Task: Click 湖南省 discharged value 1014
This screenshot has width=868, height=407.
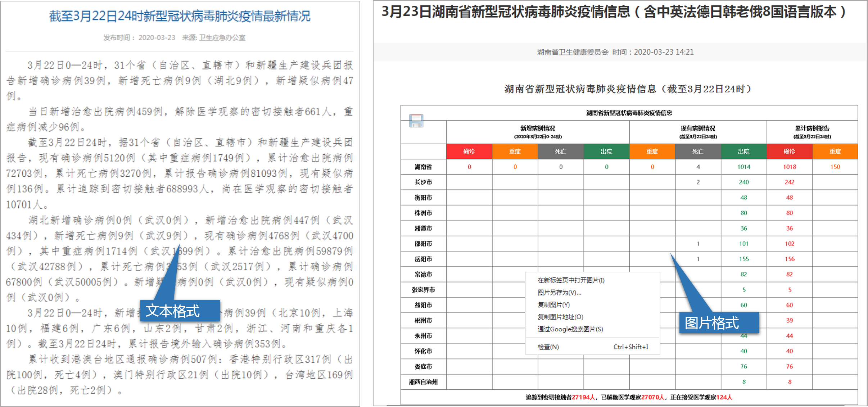Action: click(744, 167)
